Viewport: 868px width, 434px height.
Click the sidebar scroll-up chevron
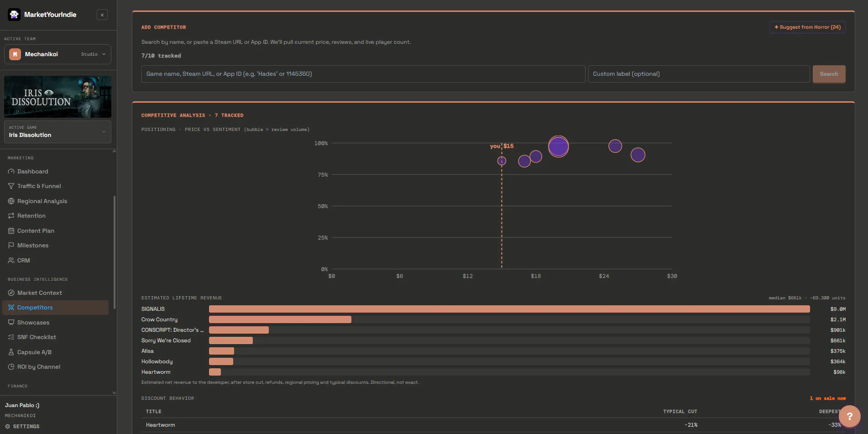114,151
